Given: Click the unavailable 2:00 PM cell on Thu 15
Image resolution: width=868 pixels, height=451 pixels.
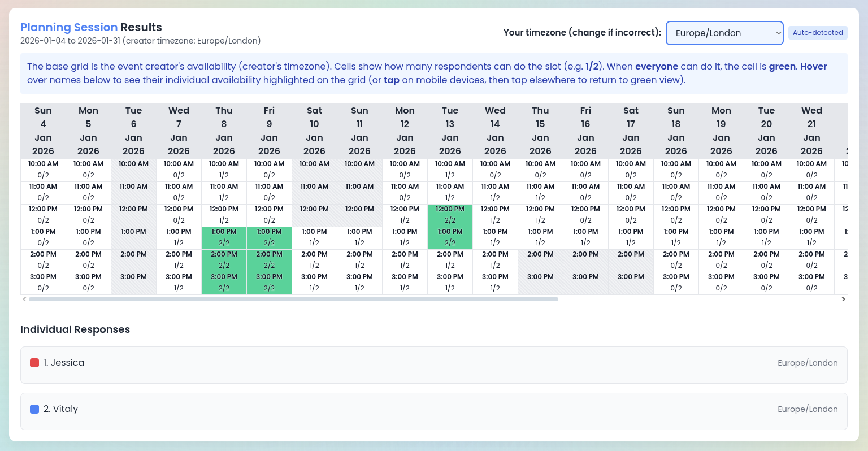Looking at the screenshot, I should click(540, 261).
